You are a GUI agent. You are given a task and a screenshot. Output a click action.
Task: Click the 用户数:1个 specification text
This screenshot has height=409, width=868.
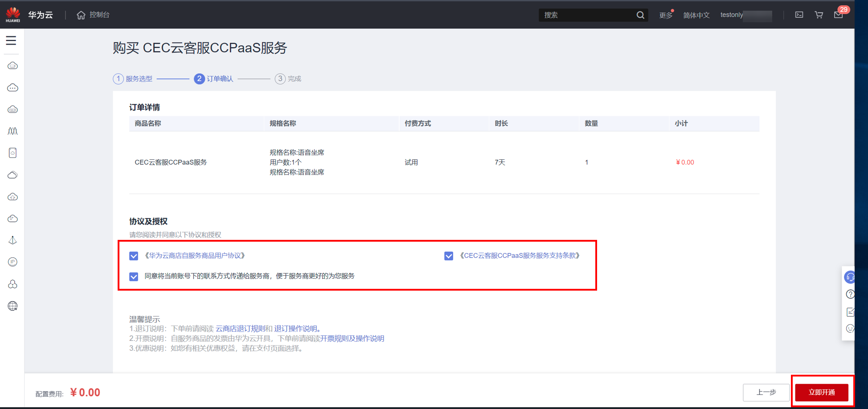286,162
